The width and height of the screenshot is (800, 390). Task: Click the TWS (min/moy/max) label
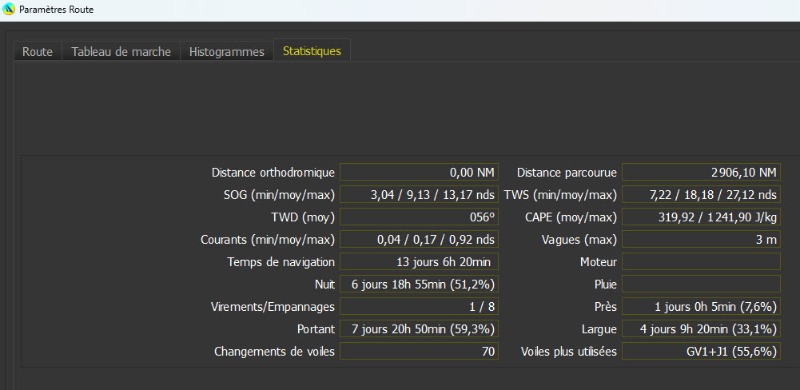click(560, 195)
